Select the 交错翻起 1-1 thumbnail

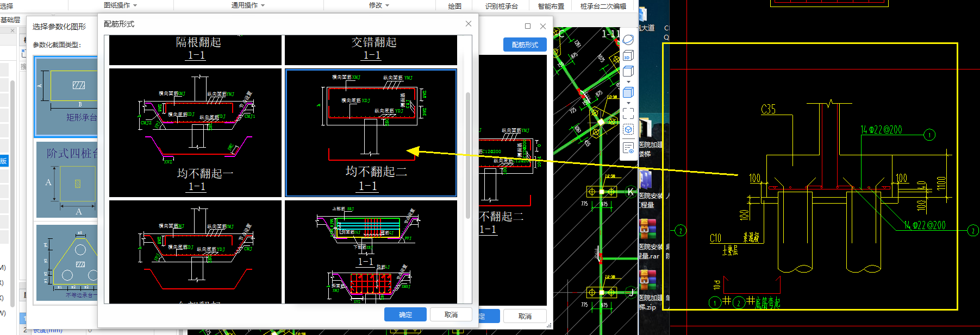click(371, 50)
